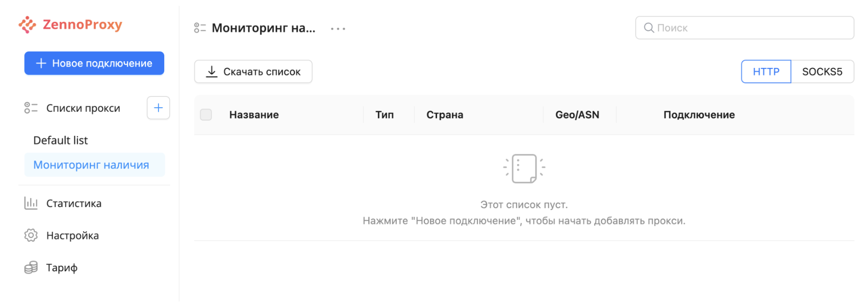The height and width of the screenshot is (303, 868).
Task: Switch to SOCKS5 protocol
Action: point(822,72)
